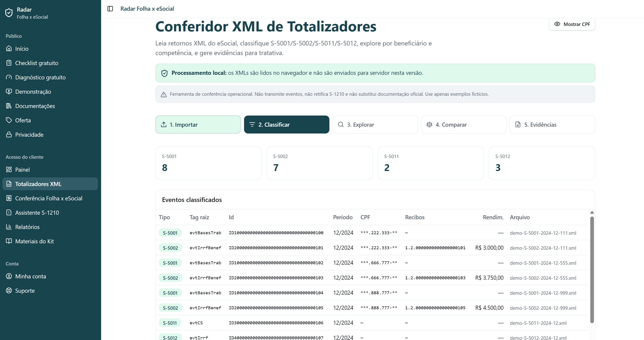Open the 5. Evidências step
Viewport: 644px width, 340px height.
coord(552,124)
